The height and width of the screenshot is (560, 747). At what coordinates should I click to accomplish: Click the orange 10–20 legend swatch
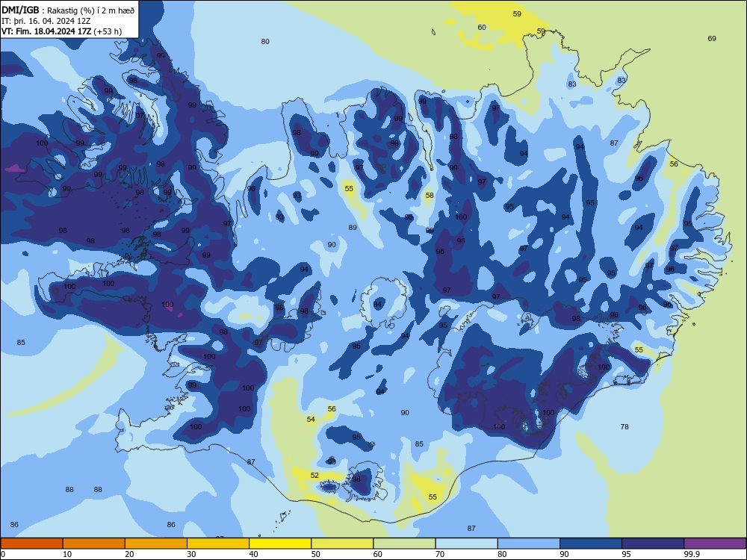click(x=94, y=544)
